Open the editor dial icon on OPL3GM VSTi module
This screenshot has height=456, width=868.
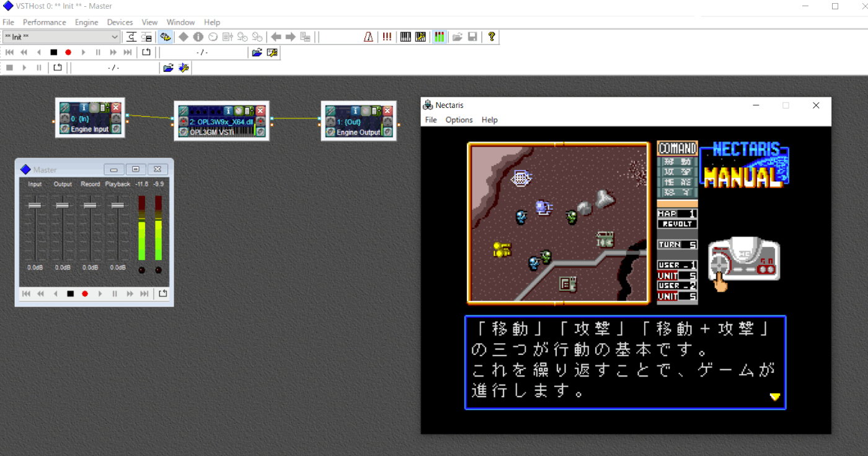tap(239, 110)
